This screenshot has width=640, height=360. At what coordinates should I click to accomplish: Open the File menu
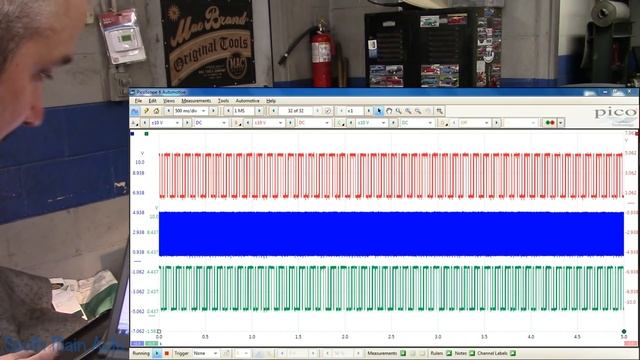point(138,101)
